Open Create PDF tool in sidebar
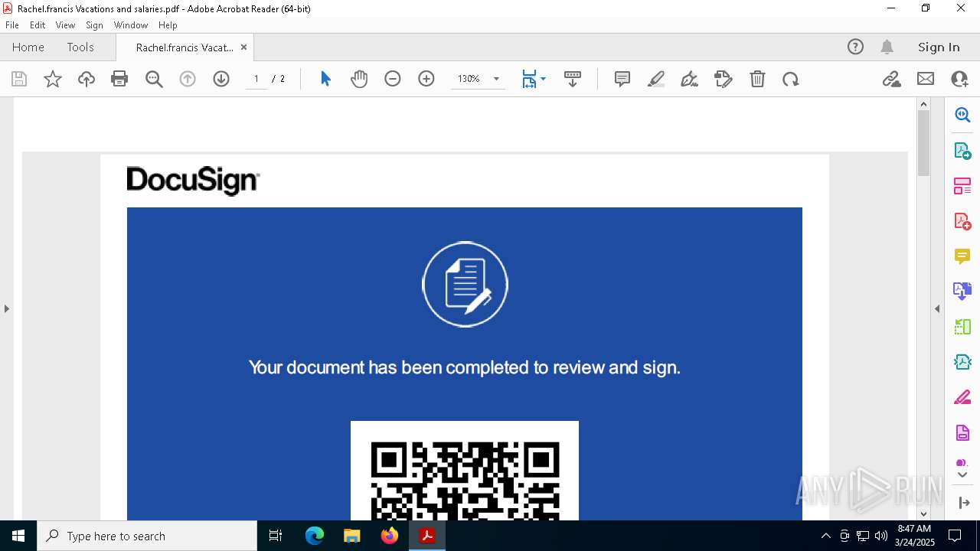Screen dimensions: 980x551 962,220
